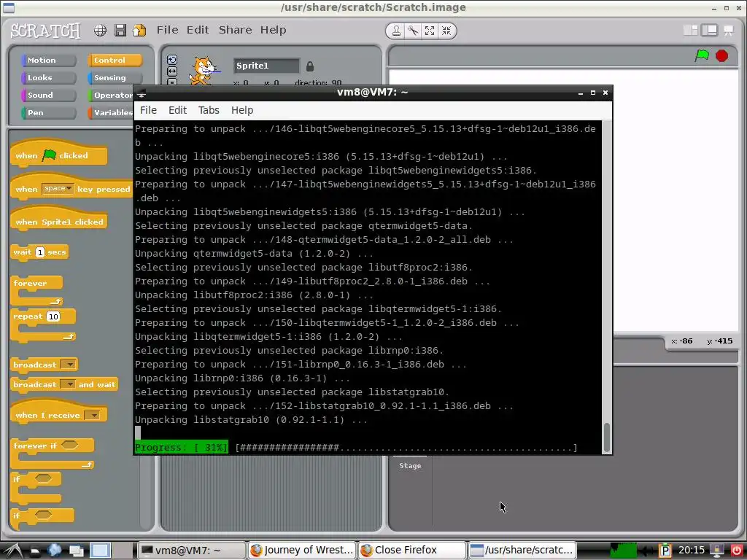Open the dropdown on 'broadcast and wait' block
747x560 pixels.
69,384
